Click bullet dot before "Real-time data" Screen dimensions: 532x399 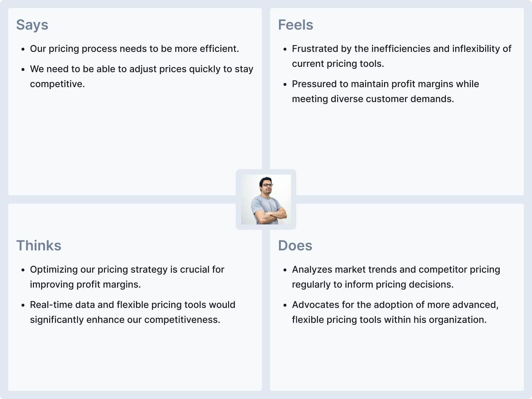click(x=23, y=305)
